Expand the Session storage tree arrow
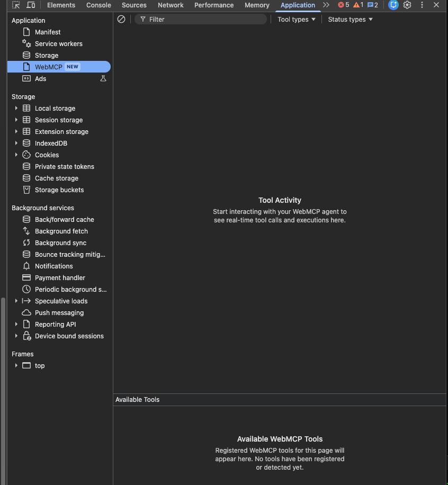Screen dimensions: 448x485 point(16,120)
